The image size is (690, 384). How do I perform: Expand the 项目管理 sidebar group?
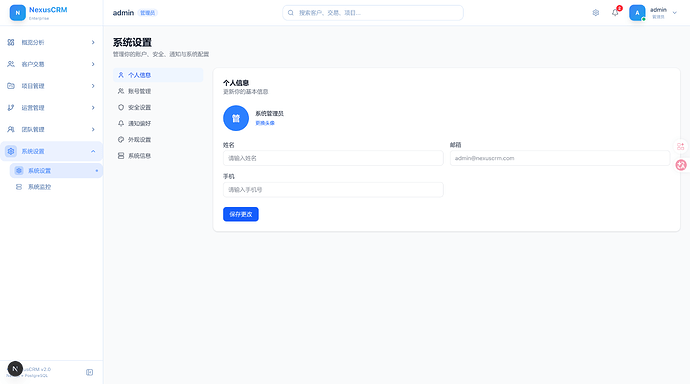click(x=51, y=86)
